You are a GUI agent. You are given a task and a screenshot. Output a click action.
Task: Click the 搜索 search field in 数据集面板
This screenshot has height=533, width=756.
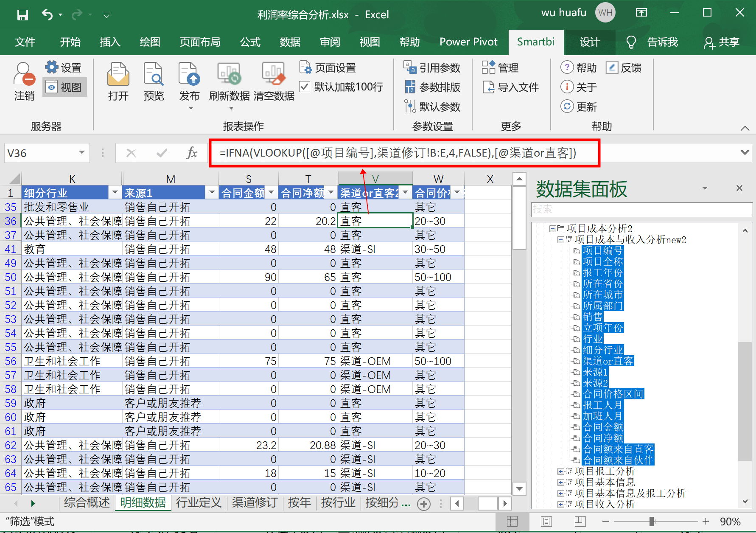636,209
